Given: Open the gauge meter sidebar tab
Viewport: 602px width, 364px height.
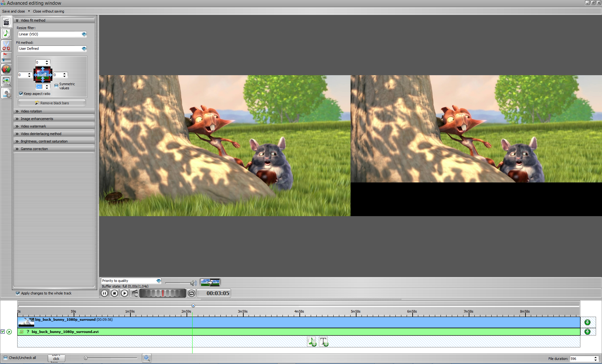Looking at the screenshot, I should tap(6, 69).
